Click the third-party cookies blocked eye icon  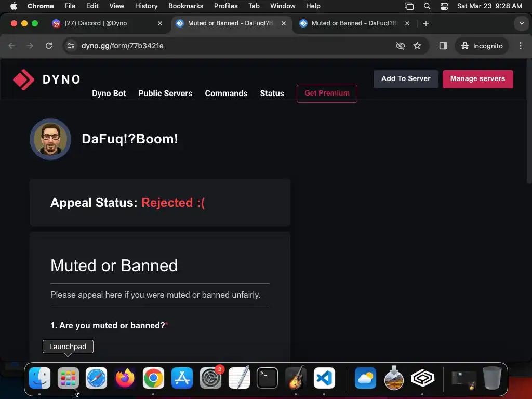pos(401,46)
